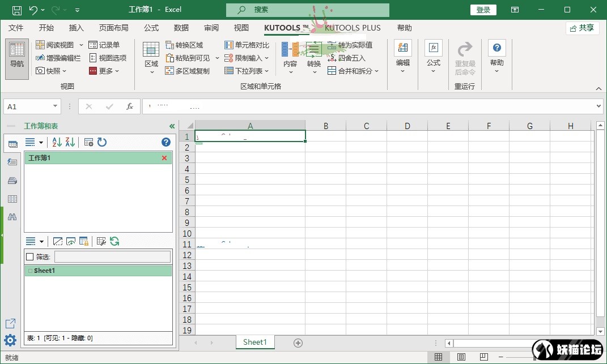This screenshot has height=364, width=607.
Task: Open the column list sidebar tab
Action: click(x=12, y=199)
